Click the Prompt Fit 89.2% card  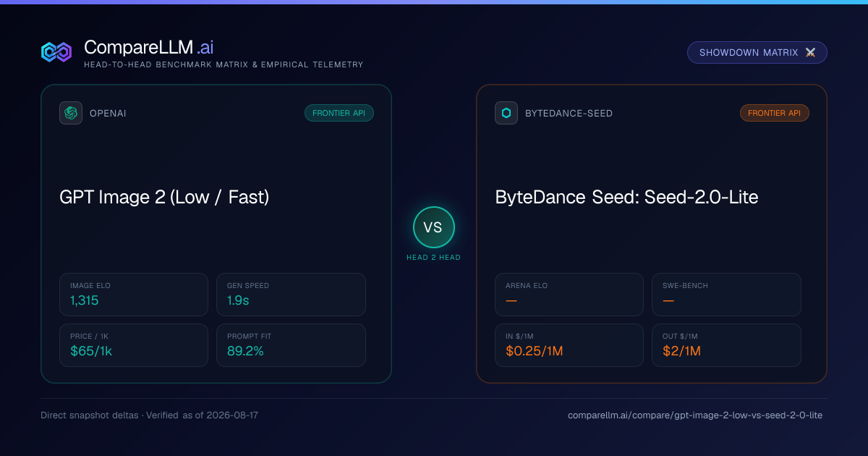tap(291, 345)
